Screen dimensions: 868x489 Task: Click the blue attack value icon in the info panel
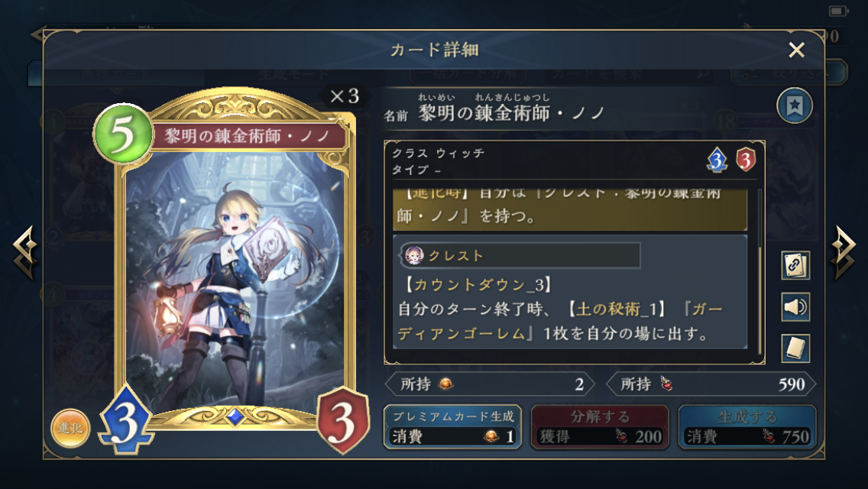point(717,160)
